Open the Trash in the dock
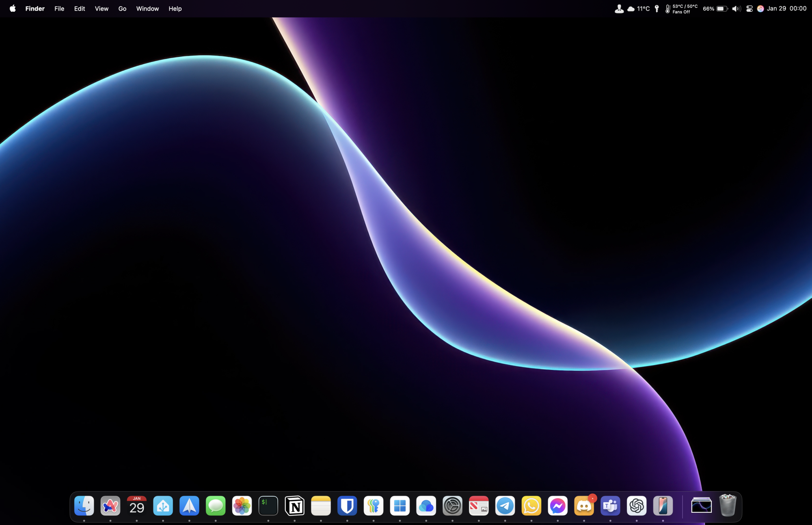 728,506
